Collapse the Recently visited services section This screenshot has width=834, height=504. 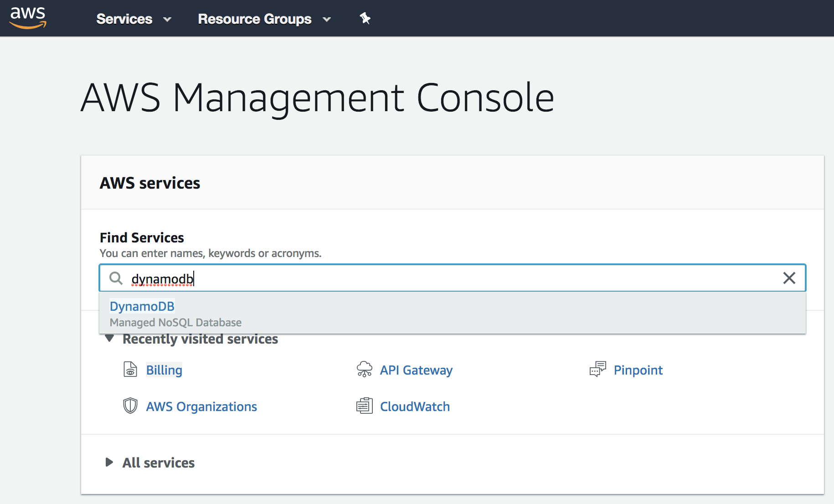[109, 339]
